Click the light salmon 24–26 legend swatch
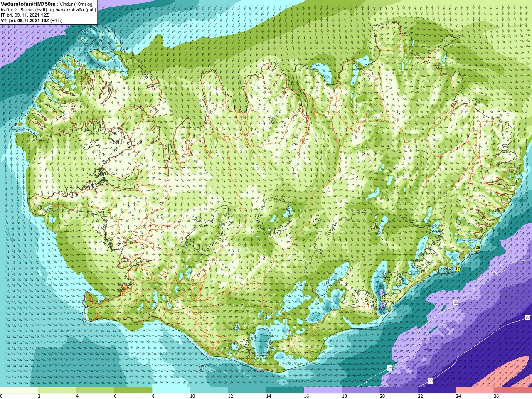Image resolution: width=532 pixels, height=399 pixels. pyautogui.click(x=475, y=390)
